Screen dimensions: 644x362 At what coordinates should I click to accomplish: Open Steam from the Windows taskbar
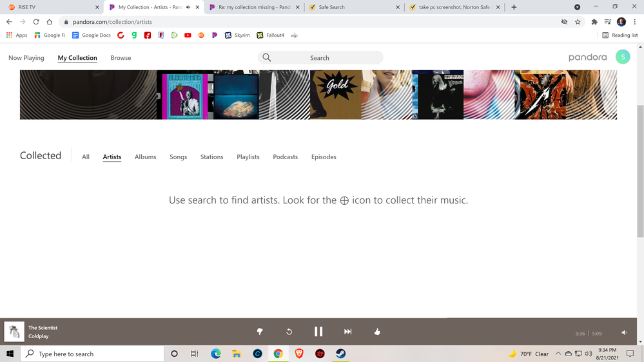[341, 354]
